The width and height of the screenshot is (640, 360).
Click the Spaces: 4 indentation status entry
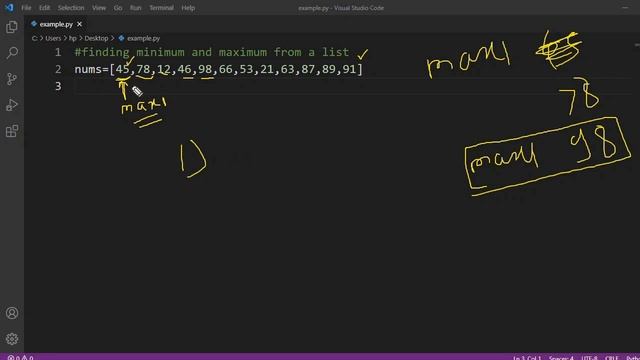[561, 358]
